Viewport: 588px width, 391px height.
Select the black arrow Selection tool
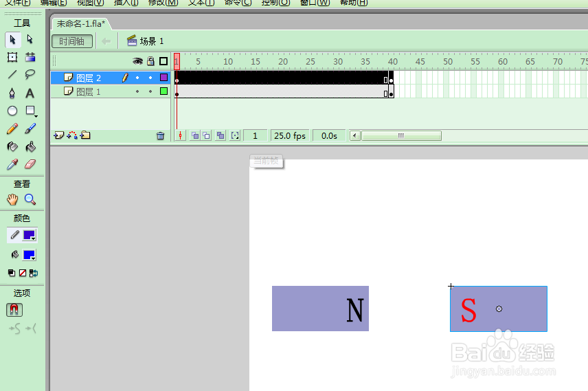(x=12, y=40)
